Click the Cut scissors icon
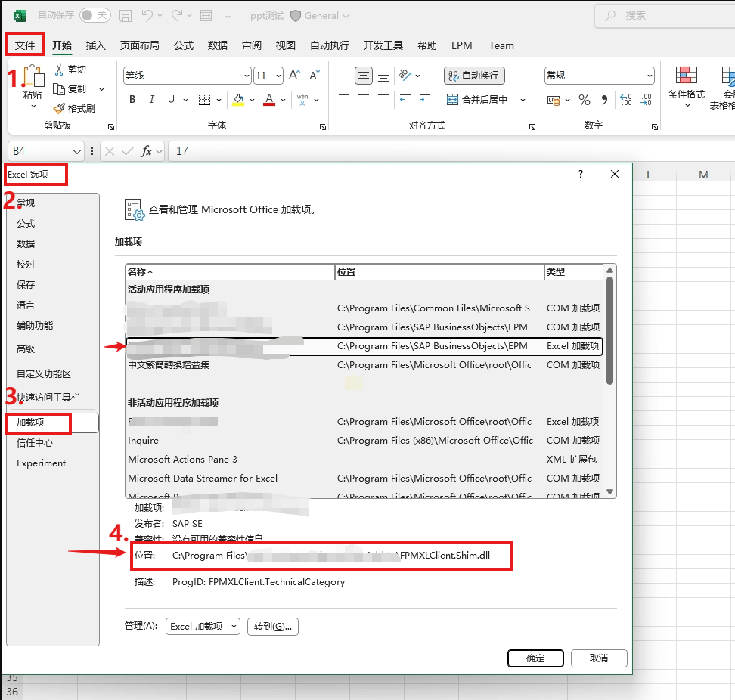 pyautogui.click(x=59, y=70)
